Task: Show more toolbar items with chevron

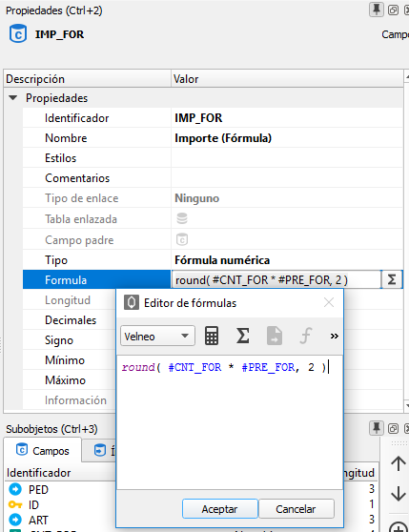Action: pos(334,336)
